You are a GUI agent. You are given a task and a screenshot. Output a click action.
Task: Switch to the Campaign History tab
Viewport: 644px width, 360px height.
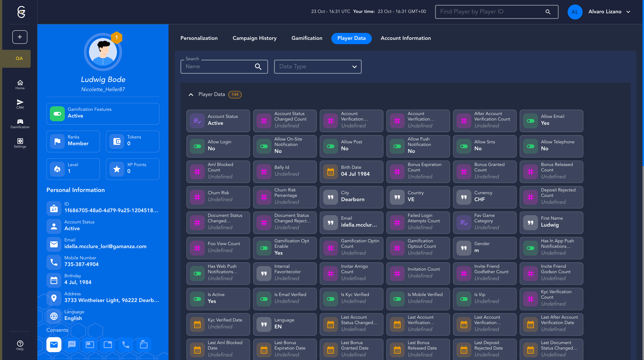point(254,38)
